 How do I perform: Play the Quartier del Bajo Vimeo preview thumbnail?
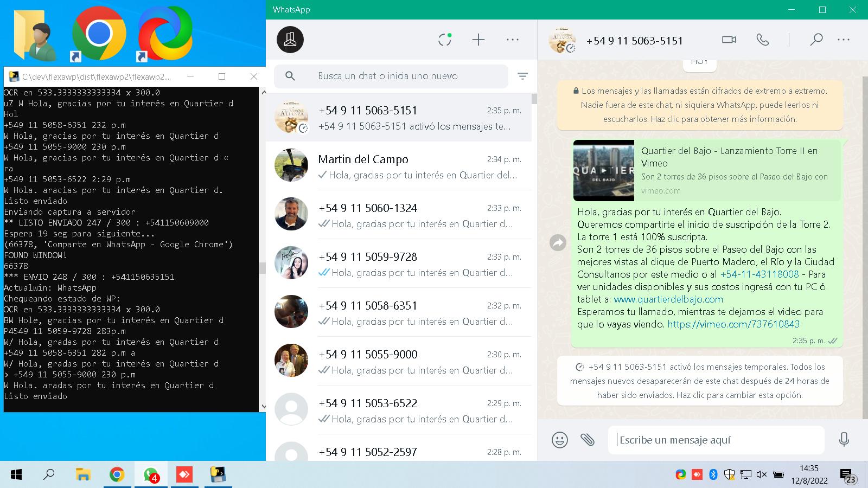click(604, 170)
